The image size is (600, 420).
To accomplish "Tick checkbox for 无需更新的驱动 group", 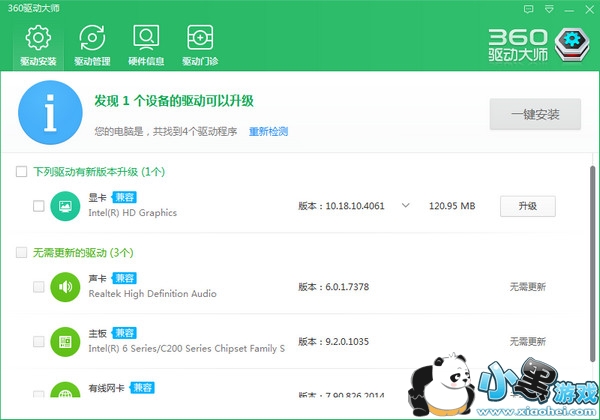I will click(x=21, y=252).
